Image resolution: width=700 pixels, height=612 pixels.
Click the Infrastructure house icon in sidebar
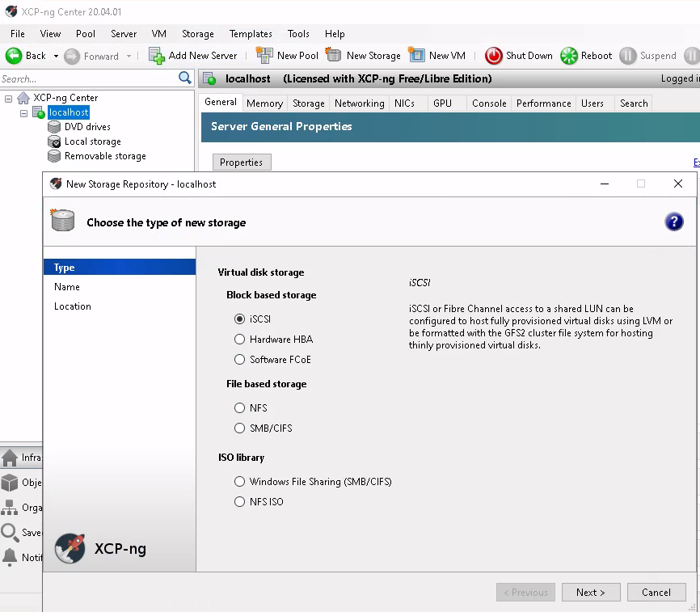pos(10,458)
